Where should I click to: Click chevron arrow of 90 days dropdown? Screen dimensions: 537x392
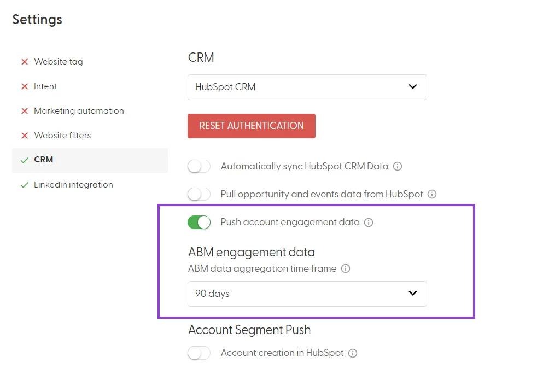(x=413, y=294)
